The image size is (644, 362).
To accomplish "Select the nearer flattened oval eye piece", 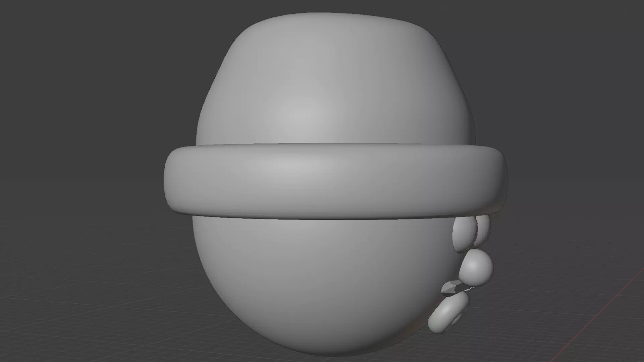I will point(465,235).
